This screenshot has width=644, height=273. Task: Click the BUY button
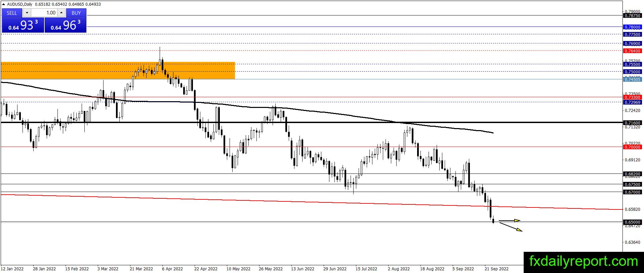(76, 13)
